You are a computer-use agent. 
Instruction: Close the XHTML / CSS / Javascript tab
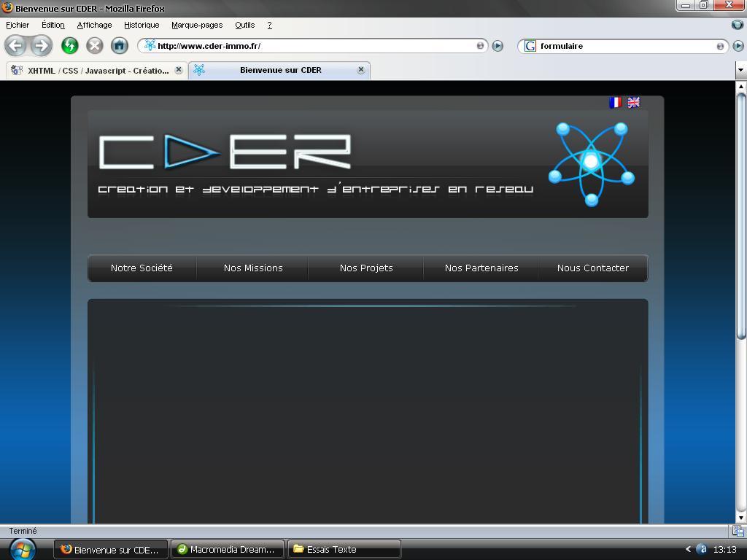point(179,70)
